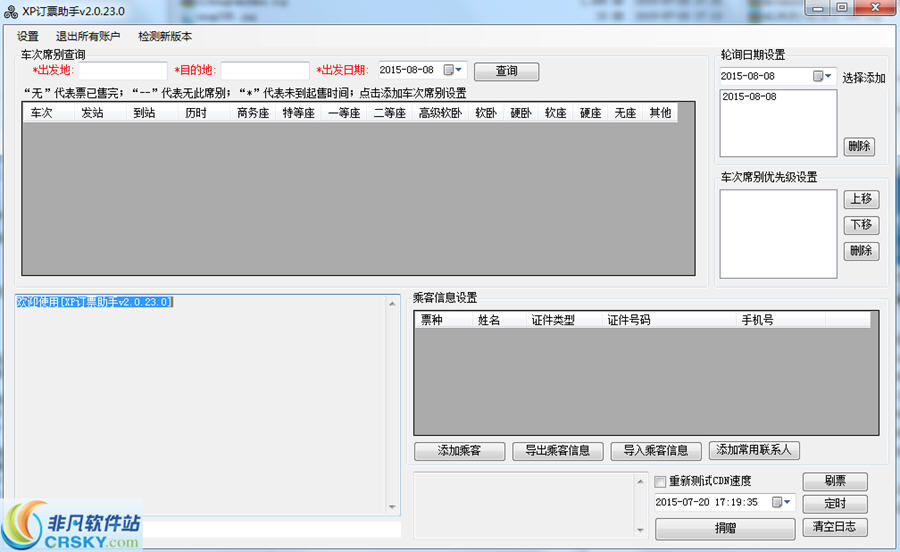Viewport: 900px width, 552px height.
Task: Click the 历时 column header
Action: [203, 112]
